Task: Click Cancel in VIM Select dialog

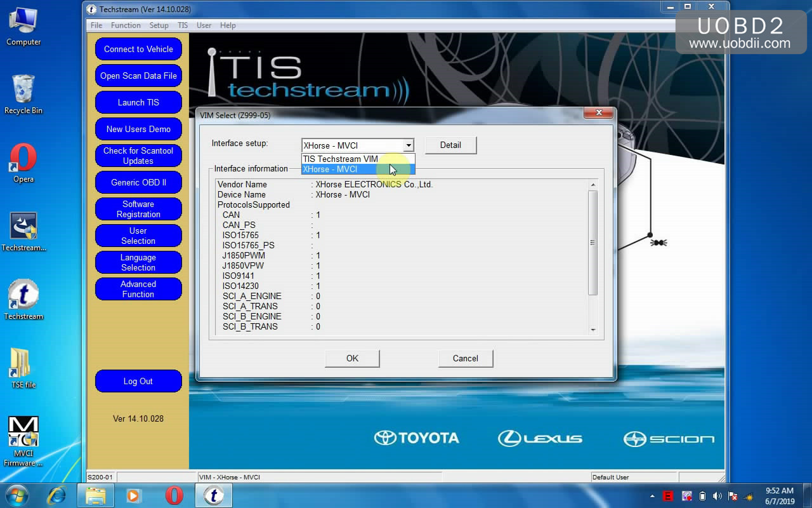Action: [x=465, y=358]
